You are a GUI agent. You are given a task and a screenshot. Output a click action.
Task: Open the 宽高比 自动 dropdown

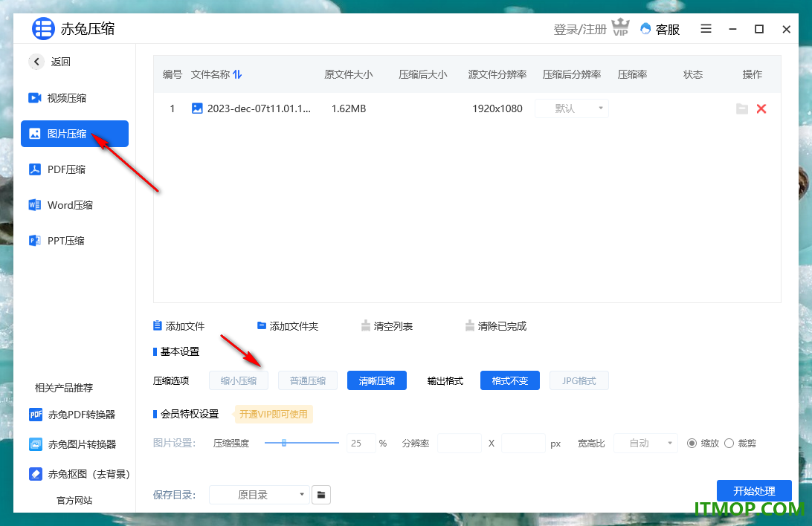point(645,444)
